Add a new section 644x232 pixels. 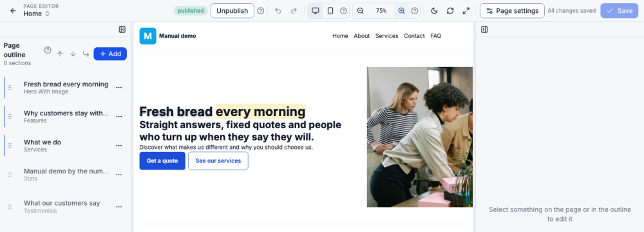tap(110, 54)
